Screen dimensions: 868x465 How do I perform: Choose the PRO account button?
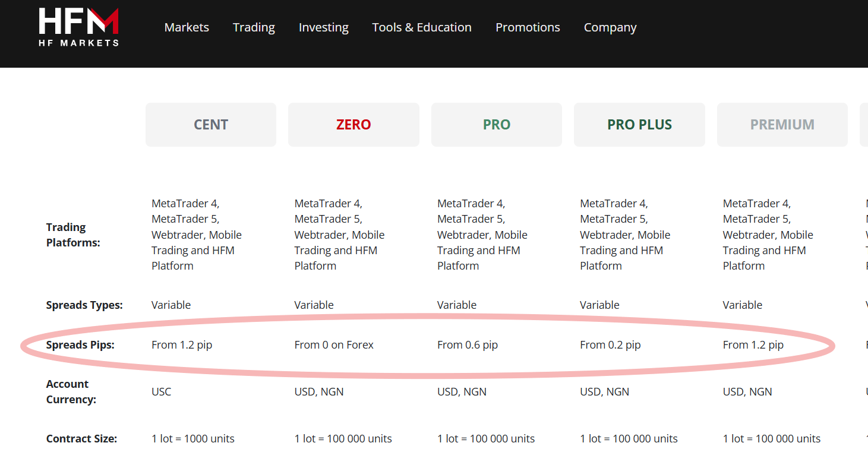pos(496,125)
